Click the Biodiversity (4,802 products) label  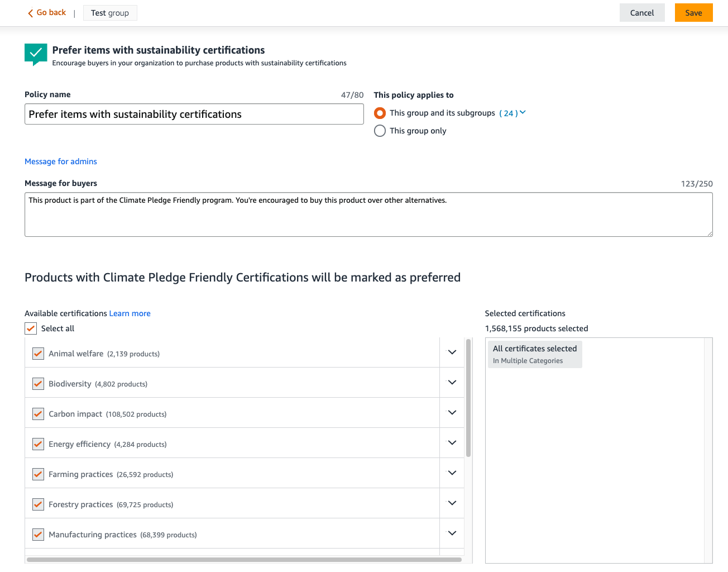tap(98, 384)
